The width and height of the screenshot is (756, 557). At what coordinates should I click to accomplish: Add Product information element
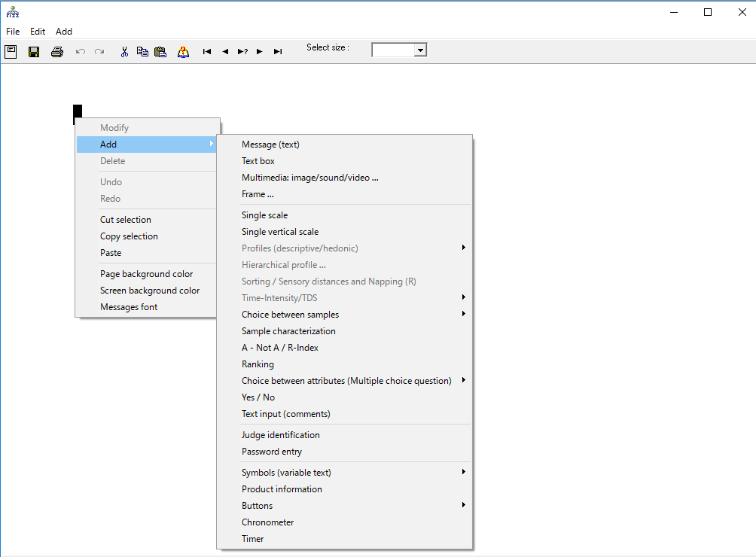point(344,489)
